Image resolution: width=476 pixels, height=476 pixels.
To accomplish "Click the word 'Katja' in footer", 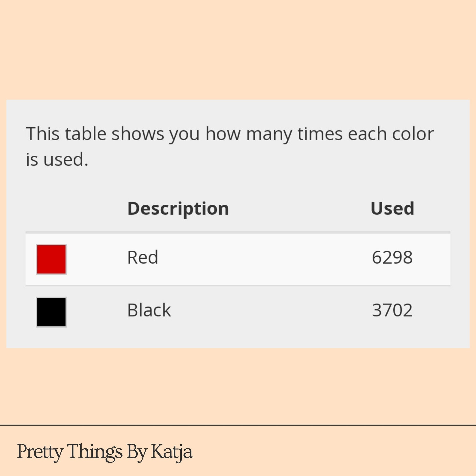I will pyautogui.click(x=172, y=452).
